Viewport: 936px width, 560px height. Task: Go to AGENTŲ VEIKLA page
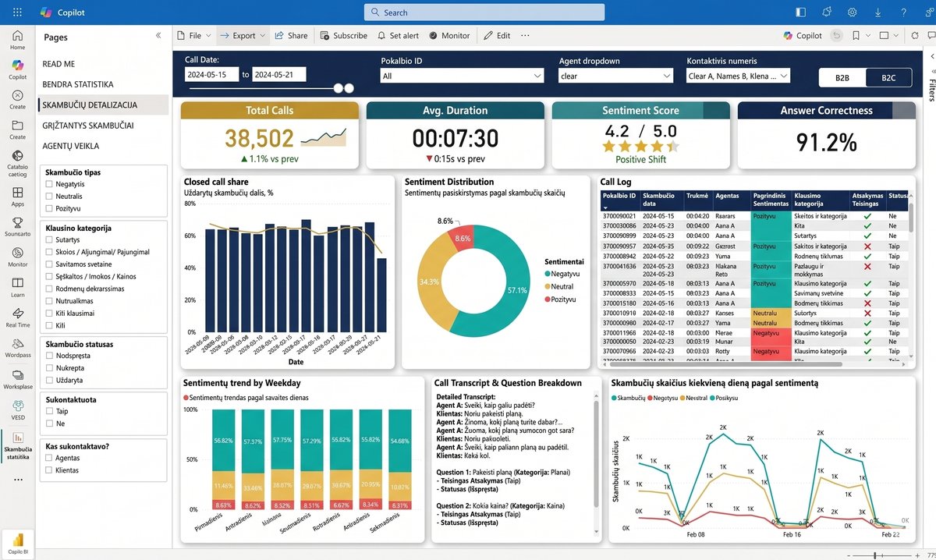tap(71, 146)
